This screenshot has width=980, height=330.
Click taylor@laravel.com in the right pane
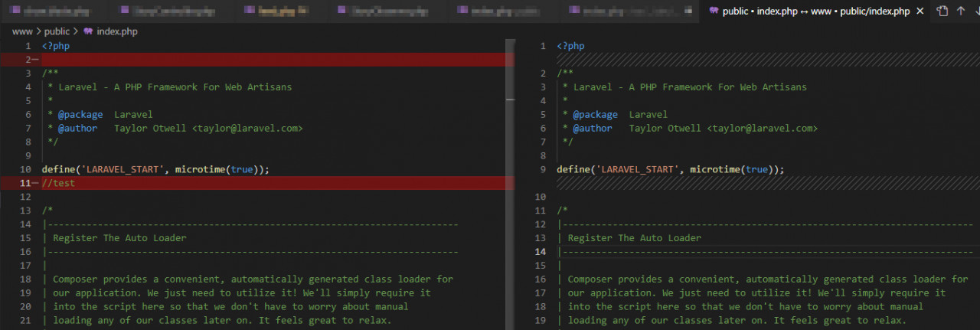(762, 129)
